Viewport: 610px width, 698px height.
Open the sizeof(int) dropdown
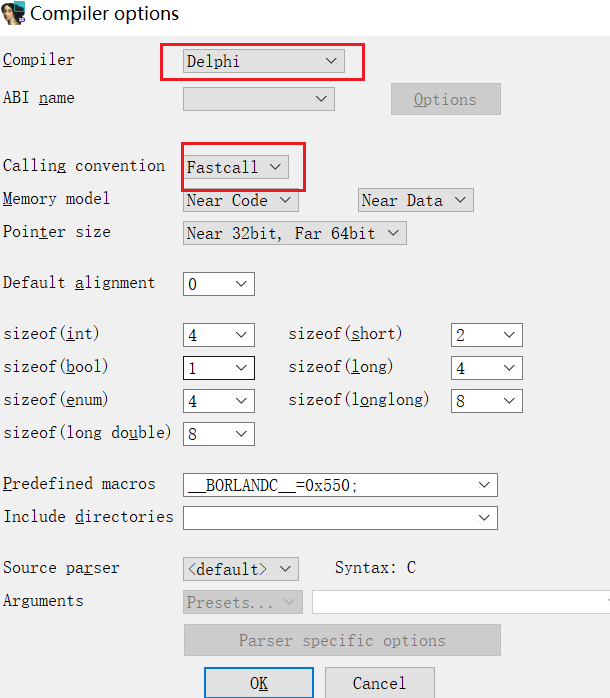218,335
